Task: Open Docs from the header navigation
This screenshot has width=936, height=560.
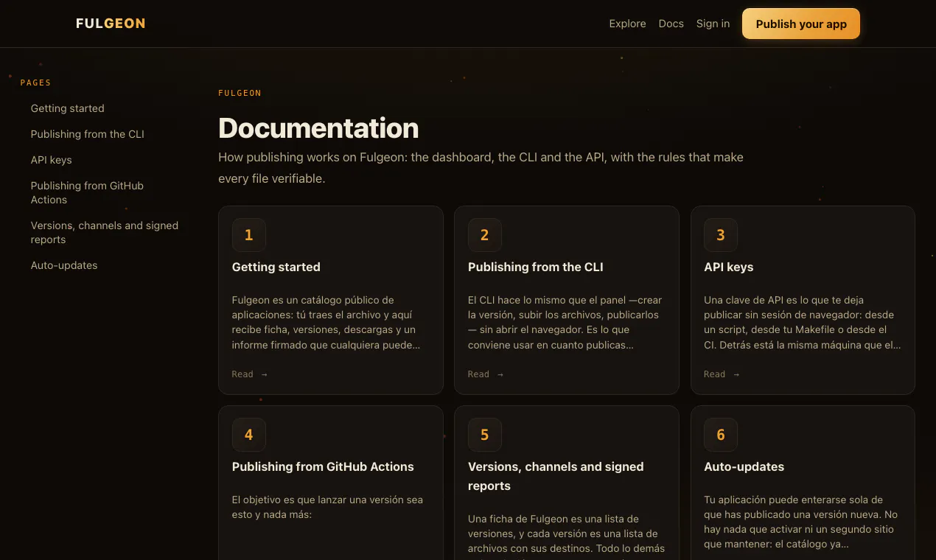Action: [x=671, y=24]
